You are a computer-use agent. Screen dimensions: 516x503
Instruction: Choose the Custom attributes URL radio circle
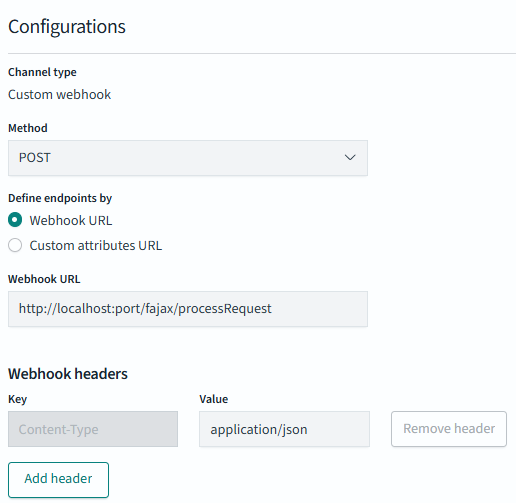click(15, 245)
